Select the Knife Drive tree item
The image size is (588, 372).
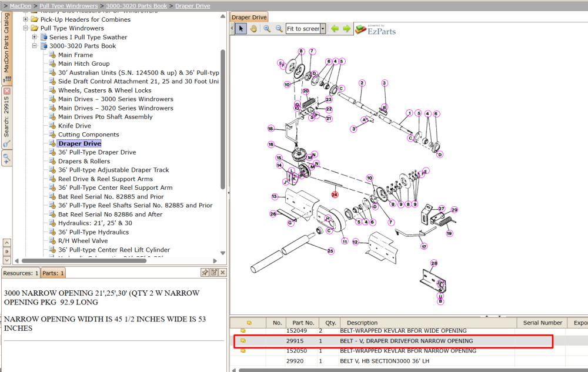pos(74,126)
